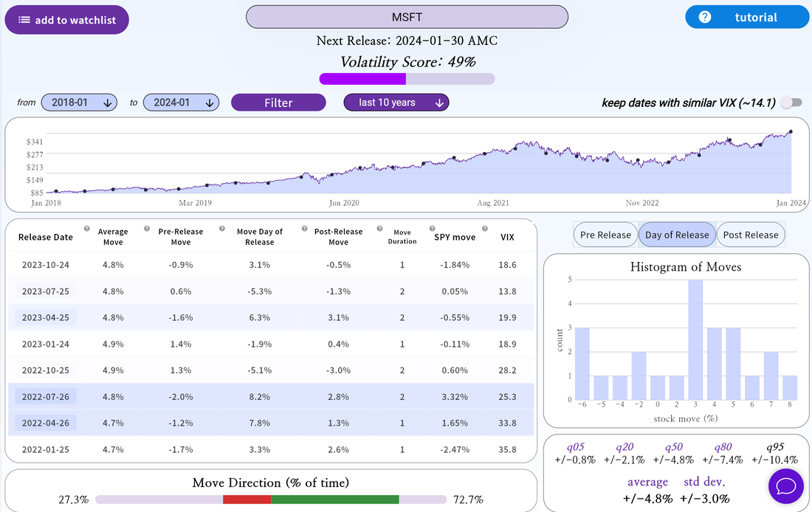Click the green segment of Move Direction bar
This screenshot has width=812, height=512.
pos(335,499)
